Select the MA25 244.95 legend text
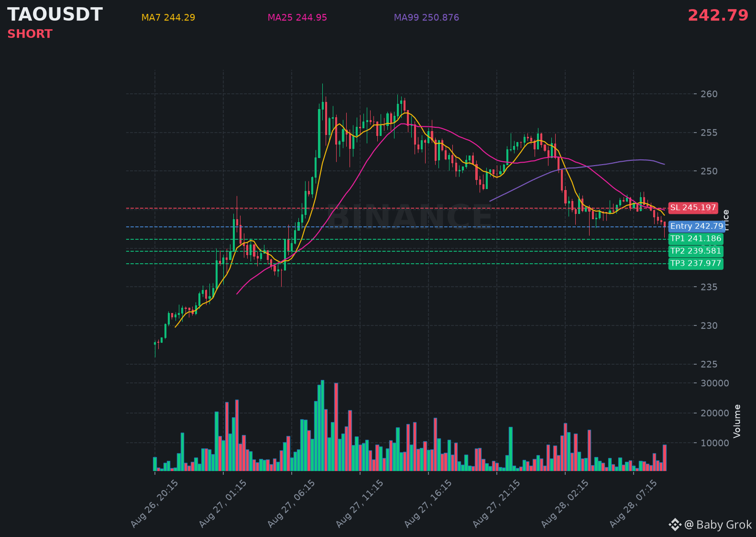The width and height of the screenshot is (756, 537). click(x=297, y=18)
